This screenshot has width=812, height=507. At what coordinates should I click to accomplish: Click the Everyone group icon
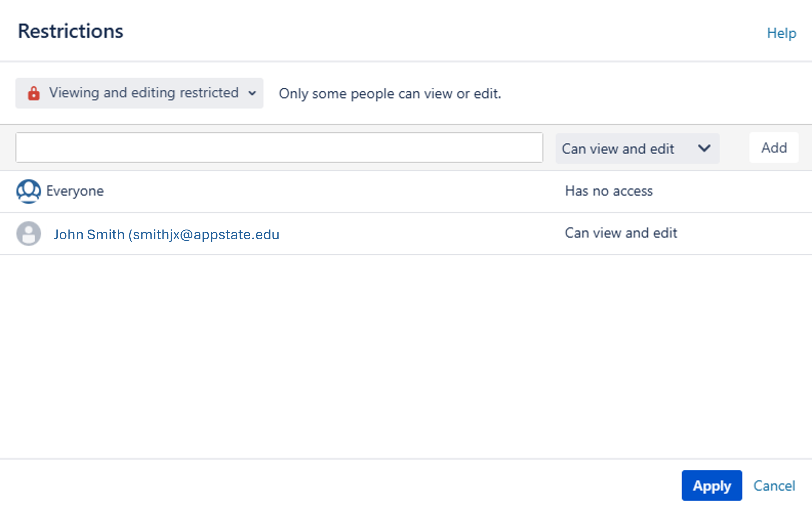click(29, 191)
